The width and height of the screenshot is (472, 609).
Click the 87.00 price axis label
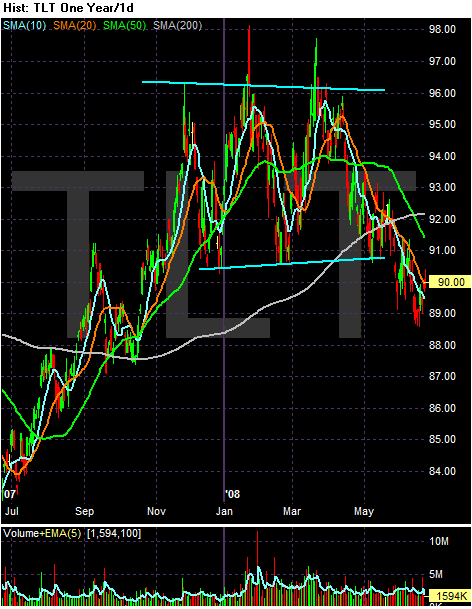coord(442,376)
